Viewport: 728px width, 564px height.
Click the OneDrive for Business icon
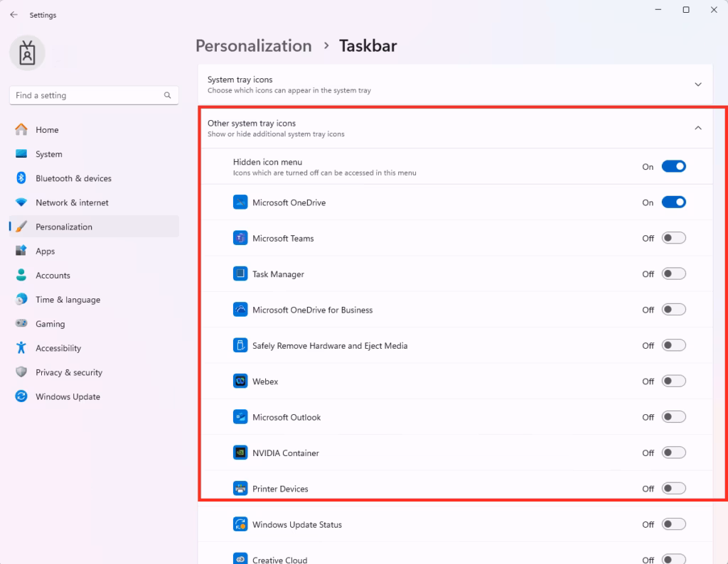pyautogui.click(x=240, y=310)
